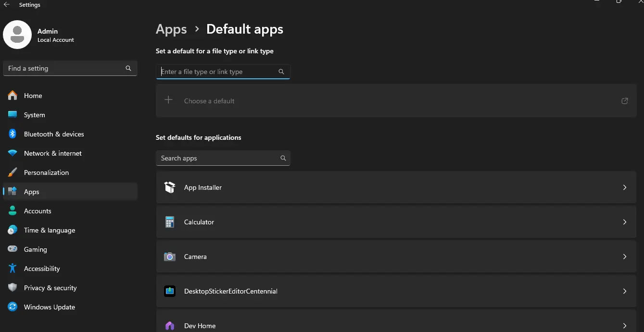Click the Time & language globe icon
644x332 pixels.
coord(13,230)
